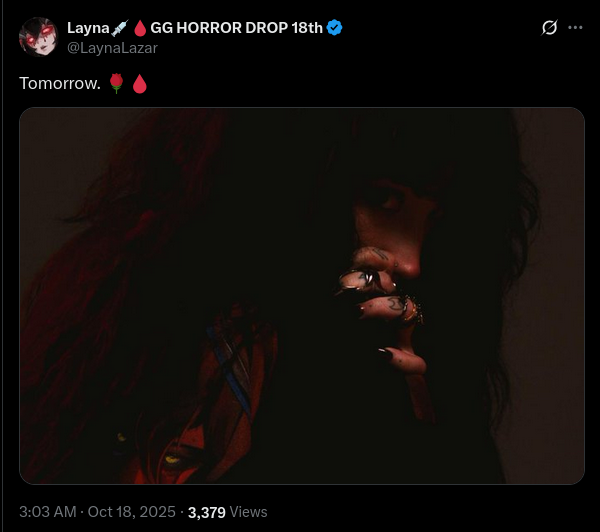This screenshot has width=600, height=532.
Task: Click the 3,379 Views count
Action: click(x=228, y=512)
